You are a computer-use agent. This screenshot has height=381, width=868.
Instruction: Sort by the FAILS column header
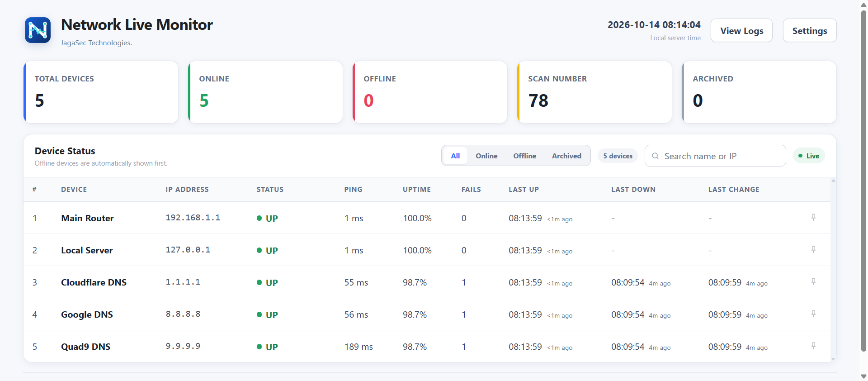coord(471,190)
